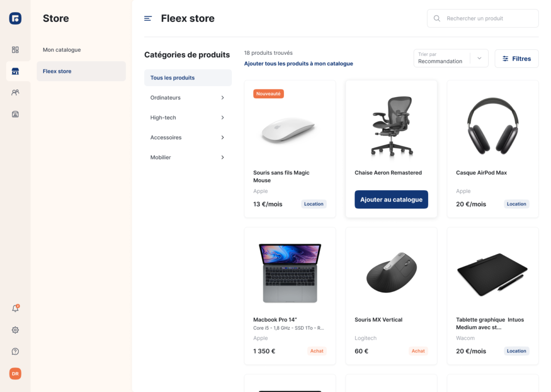
Task: Open the DR user avatar
Action: coord(15,374)
